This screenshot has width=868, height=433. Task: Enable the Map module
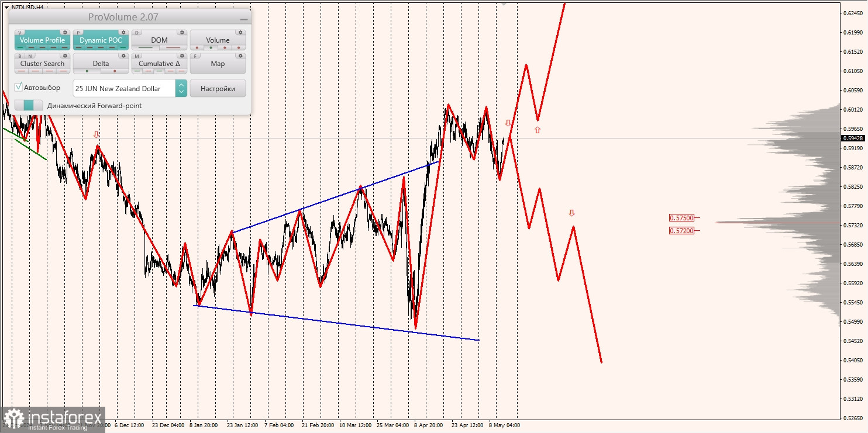[218, 64]
